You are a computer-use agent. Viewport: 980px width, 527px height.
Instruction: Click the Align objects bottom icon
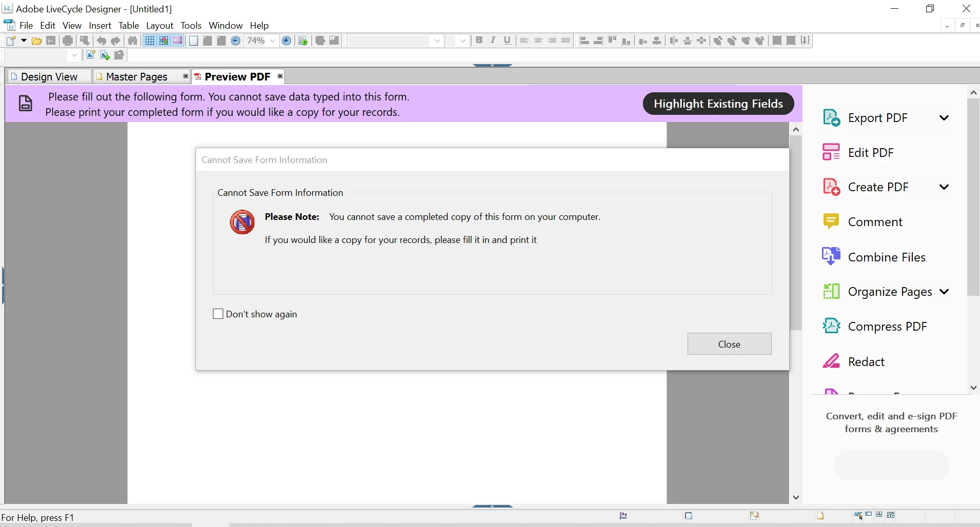pos(626,40)
